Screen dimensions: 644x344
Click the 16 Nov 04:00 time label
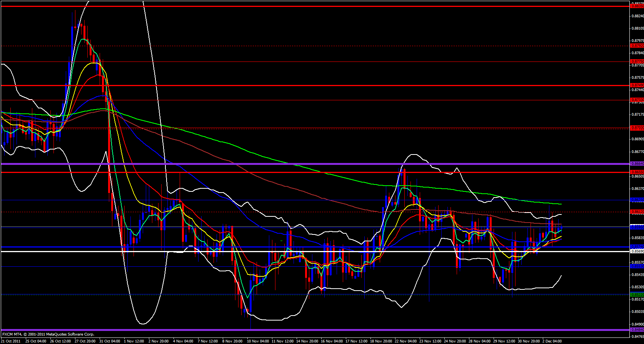(332, 341)
